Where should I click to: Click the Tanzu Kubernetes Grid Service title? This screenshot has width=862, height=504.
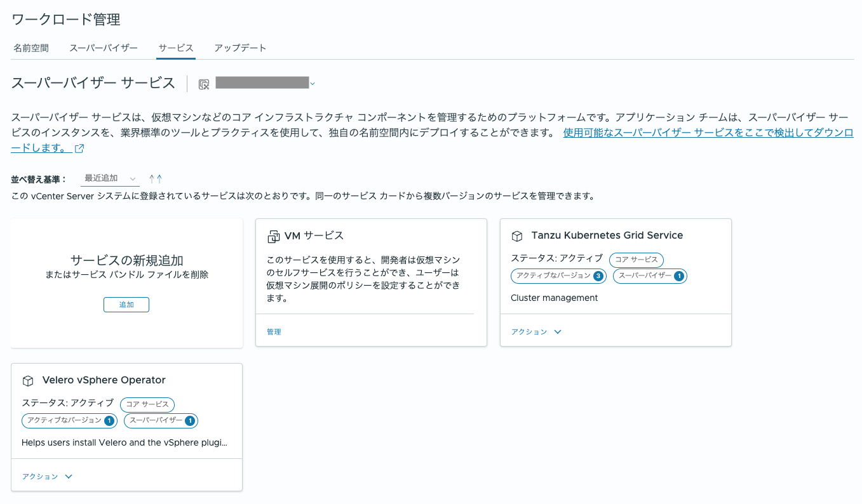pyautogui.click(x=607, y=235)
